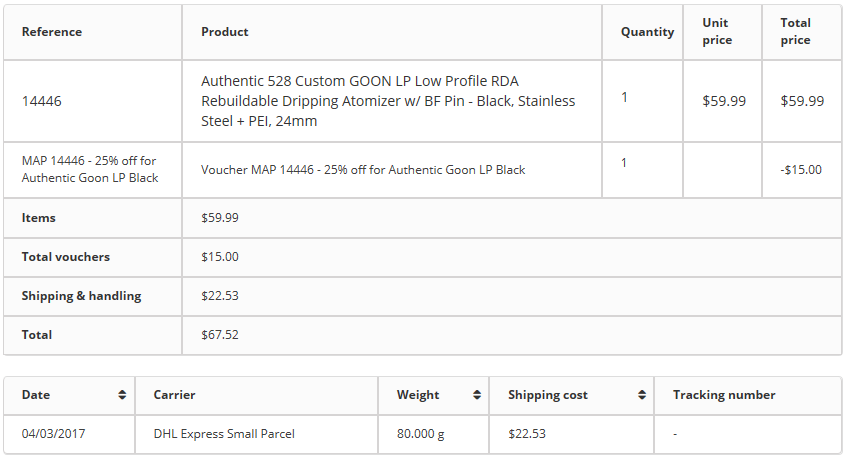The height and width of the screenshot is (460, 849).
Task: Toggle sorting via Shipping cost sort arrows
Action: coord(641,395)
